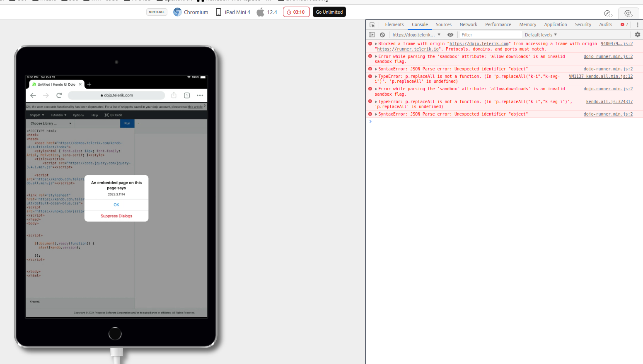
Task: Click the Chromium browser icon
Action: [x=177, y=12]
